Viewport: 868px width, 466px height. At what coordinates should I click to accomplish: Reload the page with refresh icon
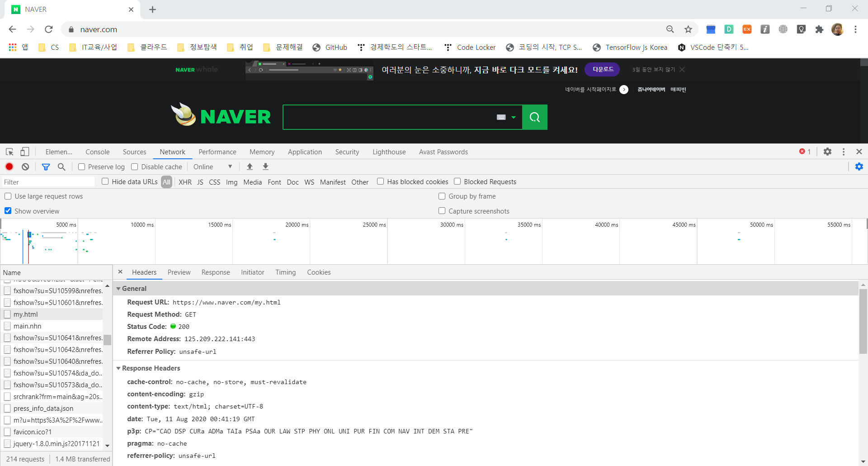pos(49,29)
